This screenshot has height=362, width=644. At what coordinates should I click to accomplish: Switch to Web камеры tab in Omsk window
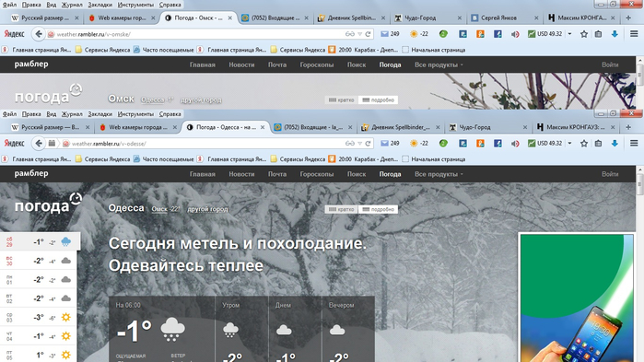click(122, 18)
